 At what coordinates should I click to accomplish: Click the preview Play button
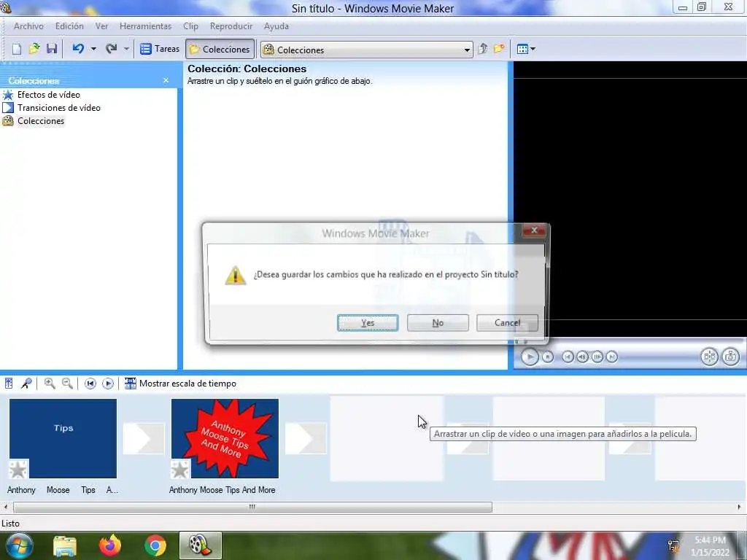click(x=530, y=357)
